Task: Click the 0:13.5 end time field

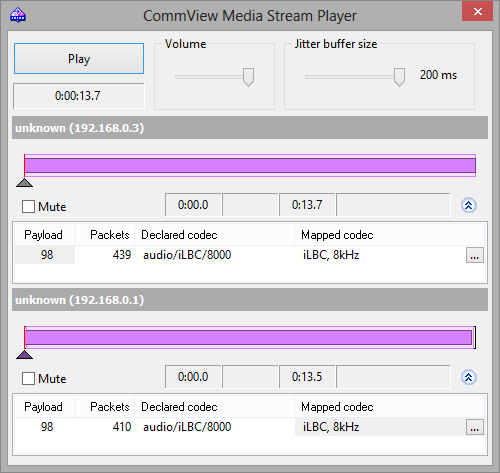Action: pyautogui.click(x=307, y=377)
